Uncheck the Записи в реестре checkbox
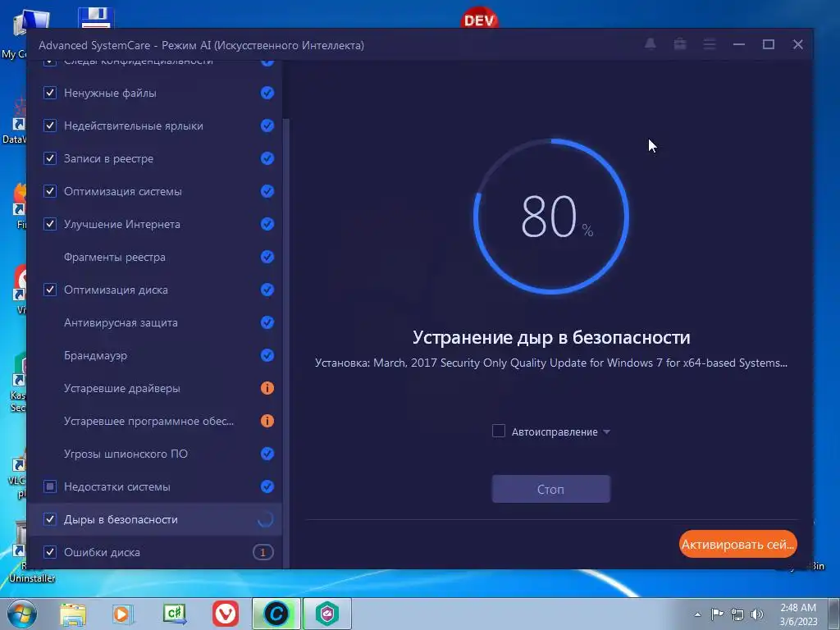Screen dimensions: 840x630 pos(50,158)
